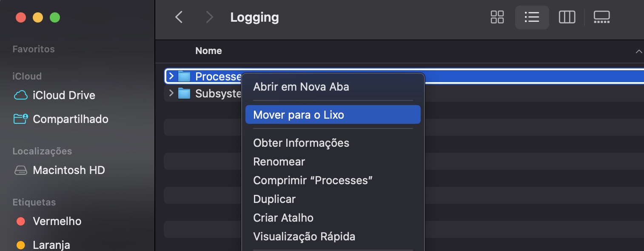Toggle the sort direction chevron on Nome column
The width and height of the screenshot is (644, 251).
pos(638,51)
